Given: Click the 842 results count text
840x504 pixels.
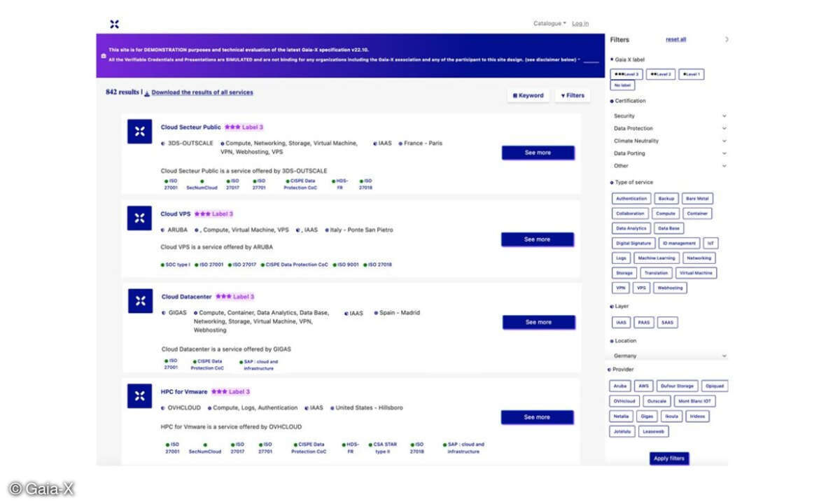Looking at the screenshot, I should tap(122, 92).
